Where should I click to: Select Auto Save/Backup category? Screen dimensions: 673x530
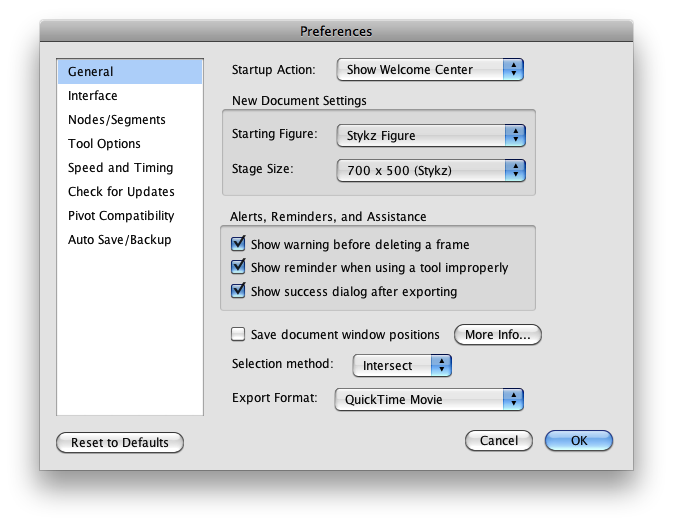click(x=130, y=240)
